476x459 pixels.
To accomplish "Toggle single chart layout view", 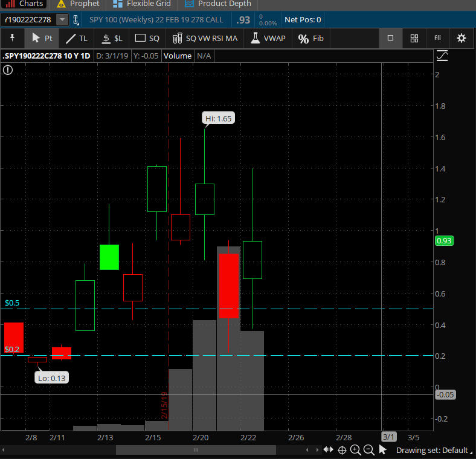I will tap(390, 38).
